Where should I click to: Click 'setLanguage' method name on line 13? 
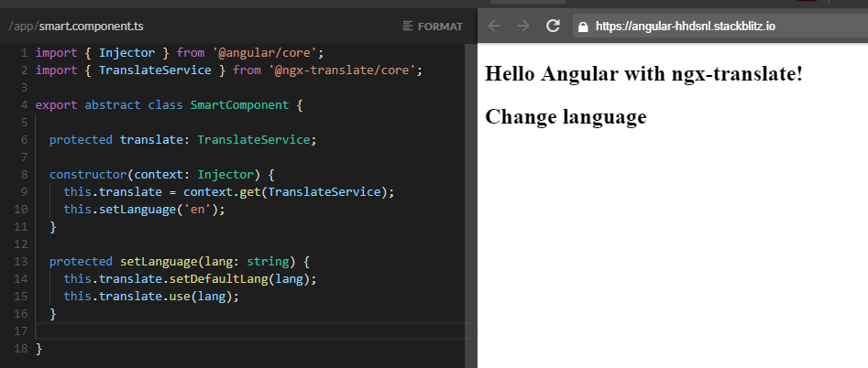click(x=159, y=262)
